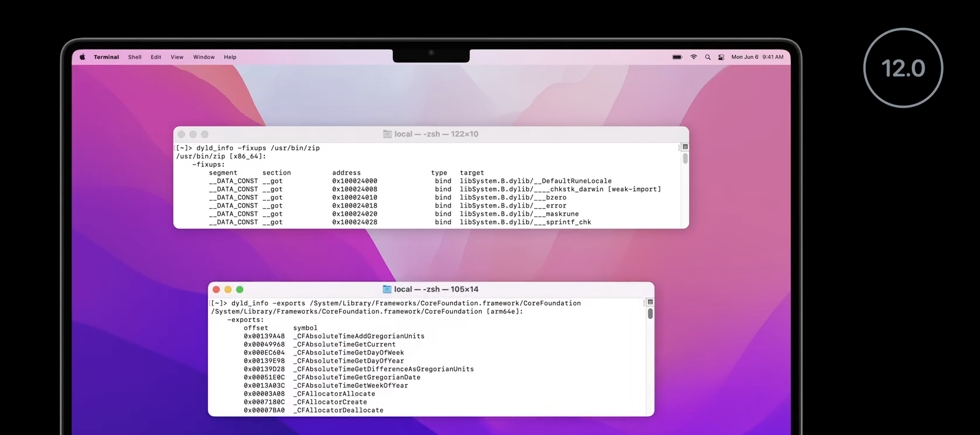The image size is (980, 435).
Task: Click offset 0x00003A08
Action: [264, 394]
